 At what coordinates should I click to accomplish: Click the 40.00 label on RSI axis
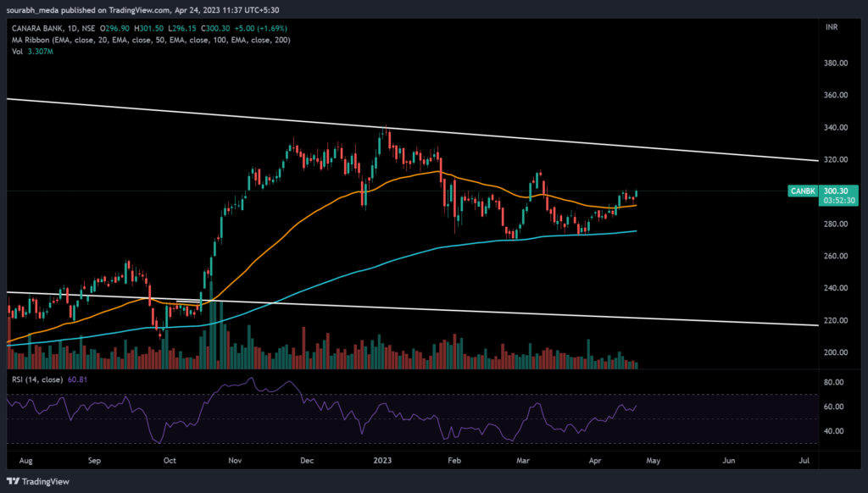tap(834, 431)
